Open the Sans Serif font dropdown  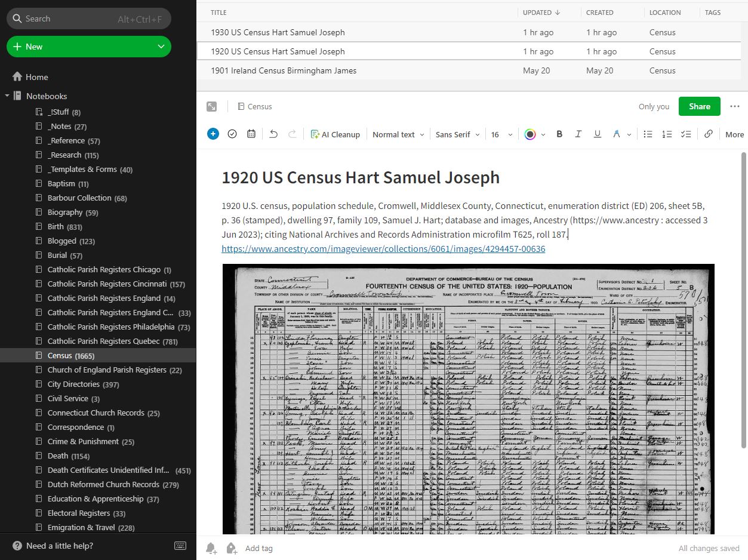coord(457,134)
